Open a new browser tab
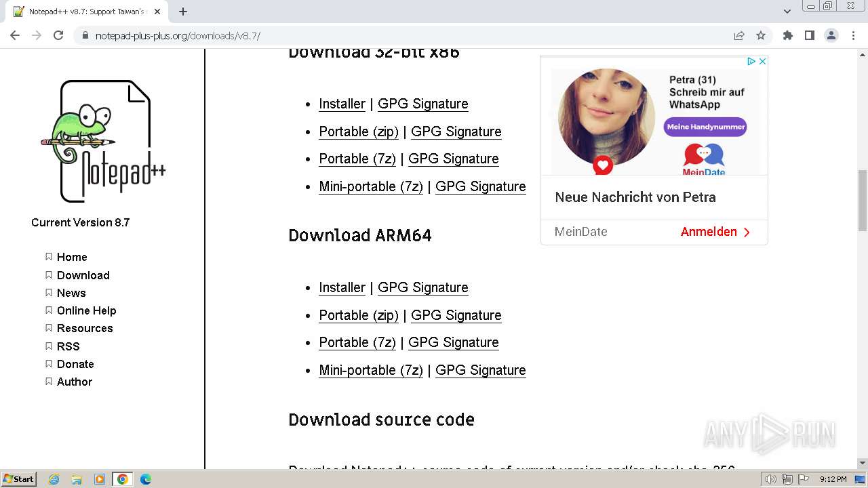 pos(183,12)
